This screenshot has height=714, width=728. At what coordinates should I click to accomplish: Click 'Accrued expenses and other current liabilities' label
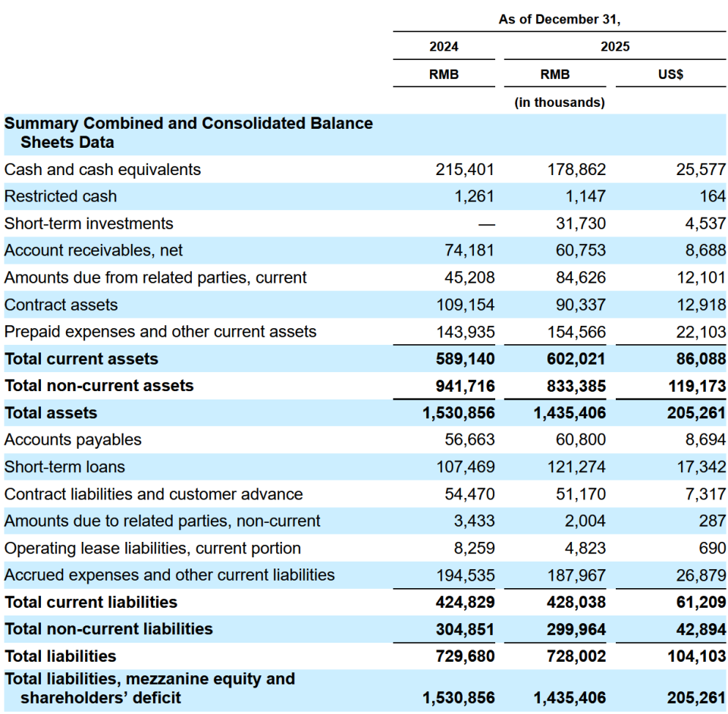pos(169,575)
